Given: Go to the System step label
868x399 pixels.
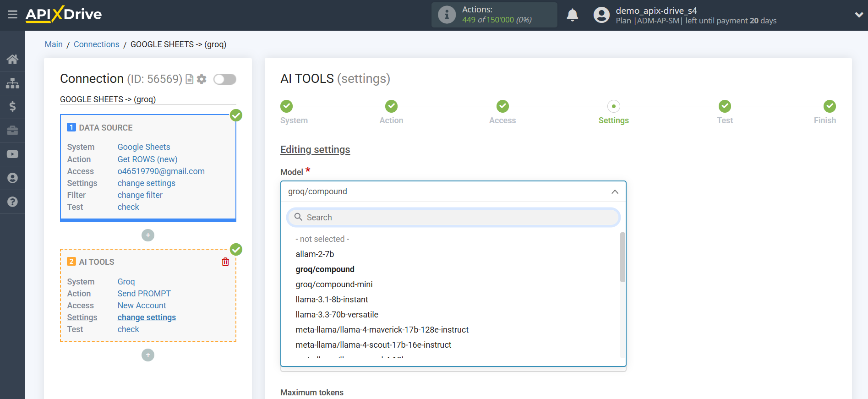Looking at the screenshot, I should point(294,120).
